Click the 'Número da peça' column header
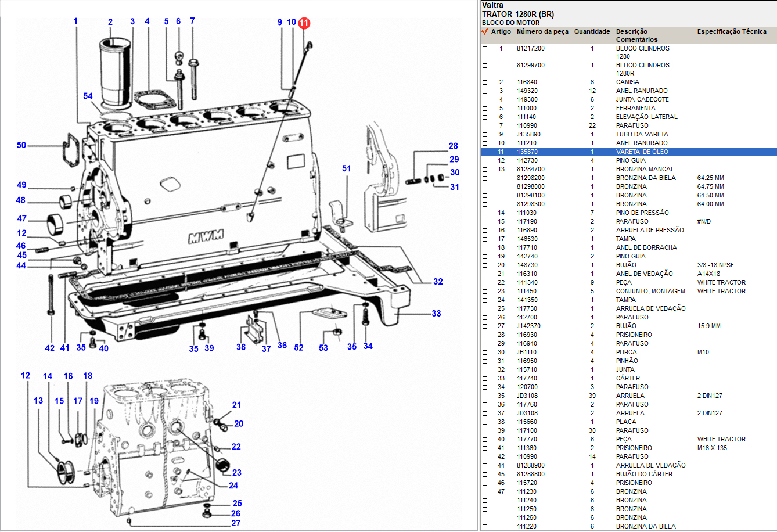777x532 pixels. tap(542, 32)
